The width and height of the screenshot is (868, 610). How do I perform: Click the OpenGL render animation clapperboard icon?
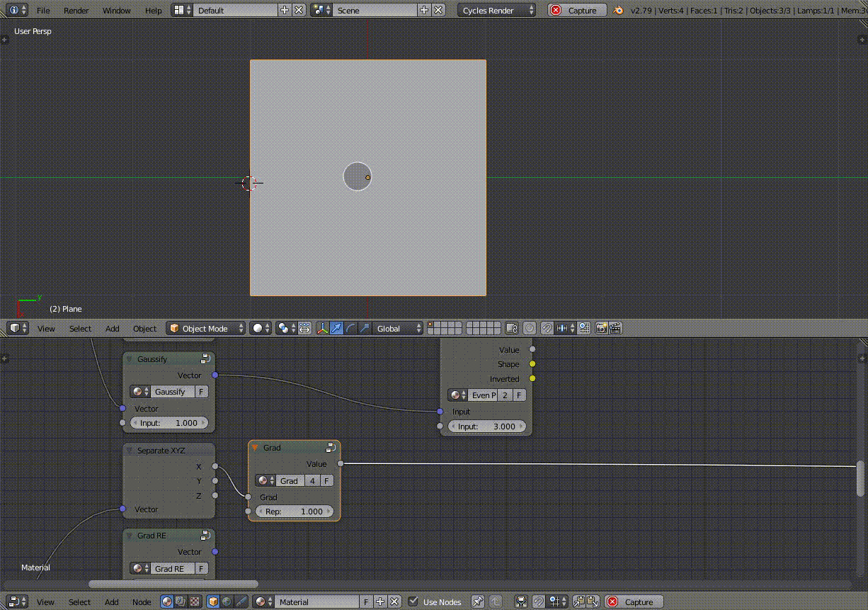pos(615,329)
